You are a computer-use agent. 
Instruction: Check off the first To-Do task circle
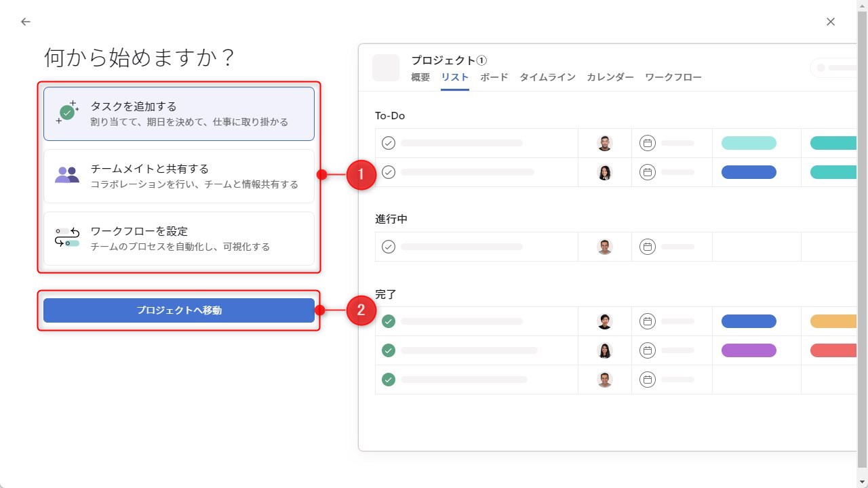[388, 142]
